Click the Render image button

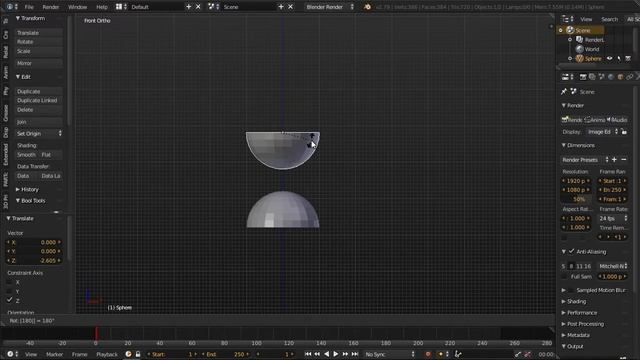572,120
